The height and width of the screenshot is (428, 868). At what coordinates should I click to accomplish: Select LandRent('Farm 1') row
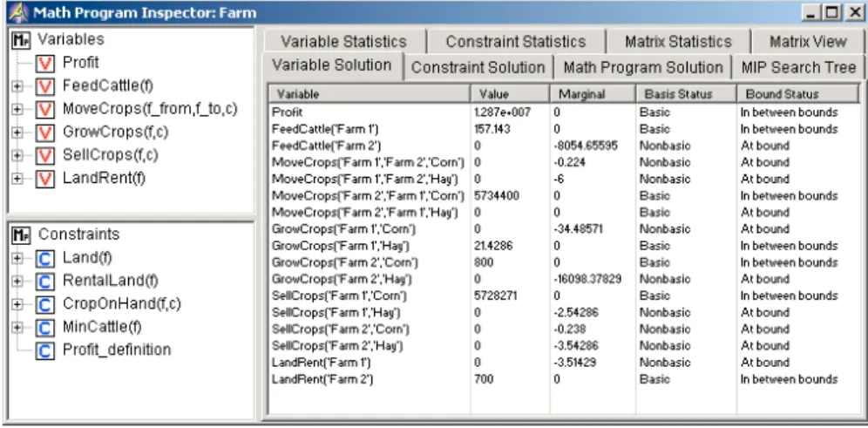pos(564,363)
